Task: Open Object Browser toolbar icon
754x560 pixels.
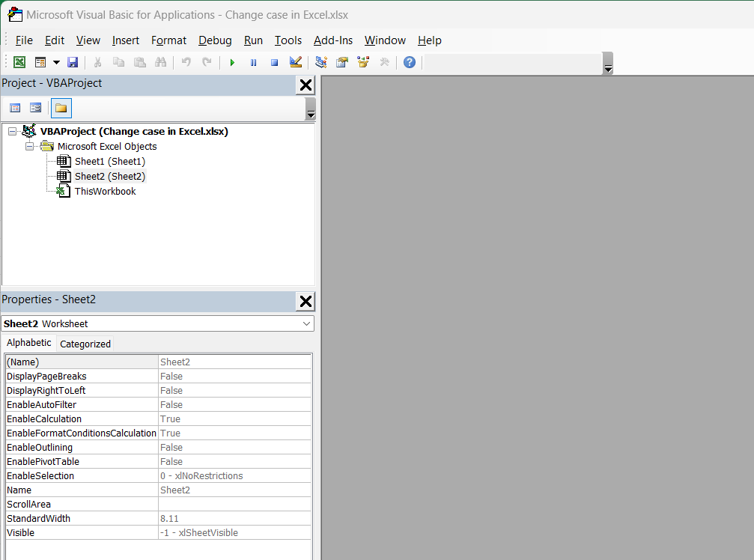Action: [363, 62]
